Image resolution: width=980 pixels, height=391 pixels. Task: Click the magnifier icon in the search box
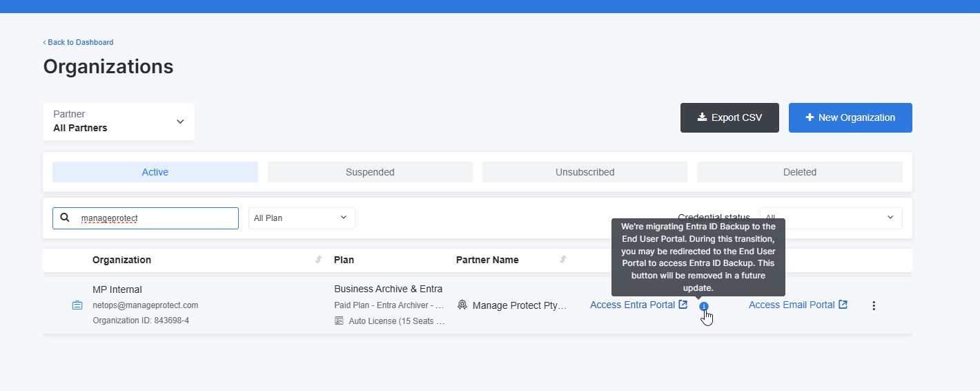pyautogui.click(x=65, y=218)
